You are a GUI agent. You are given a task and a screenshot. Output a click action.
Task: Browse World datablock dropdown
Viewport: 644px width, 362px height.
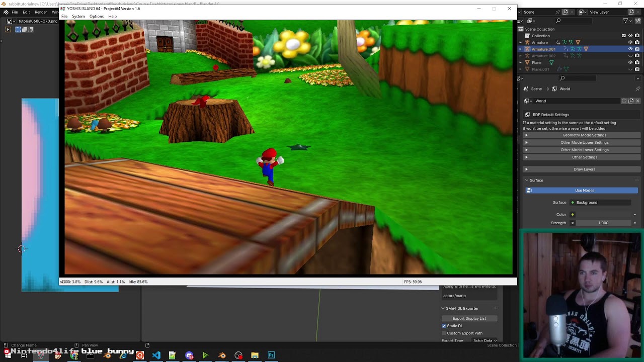[x=527, y=101]
